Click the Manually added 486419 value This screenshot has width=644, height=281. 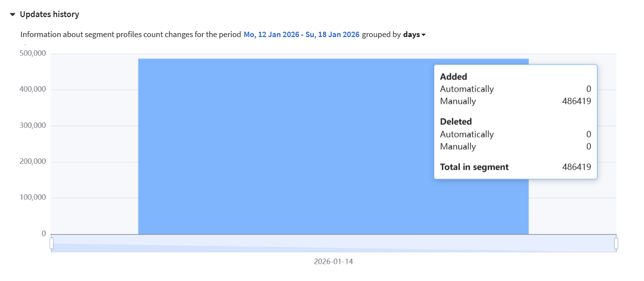coord(576,101)
